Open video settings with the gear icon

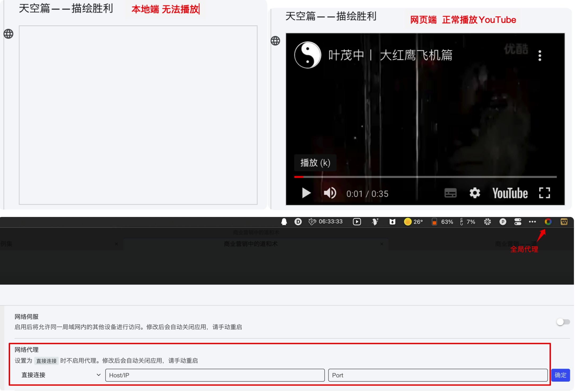tap(474, 193)
